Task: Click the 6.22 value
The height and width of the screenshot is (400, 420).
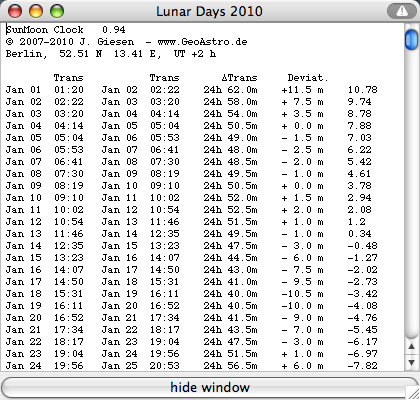Action: coord(359,150)
